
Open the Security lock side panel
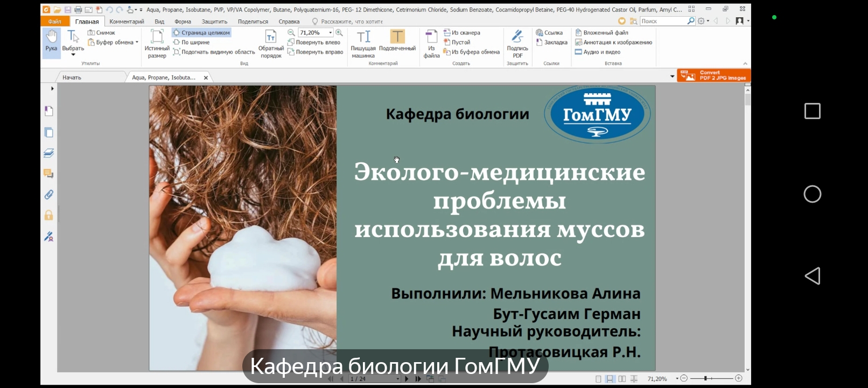[48, 216]
